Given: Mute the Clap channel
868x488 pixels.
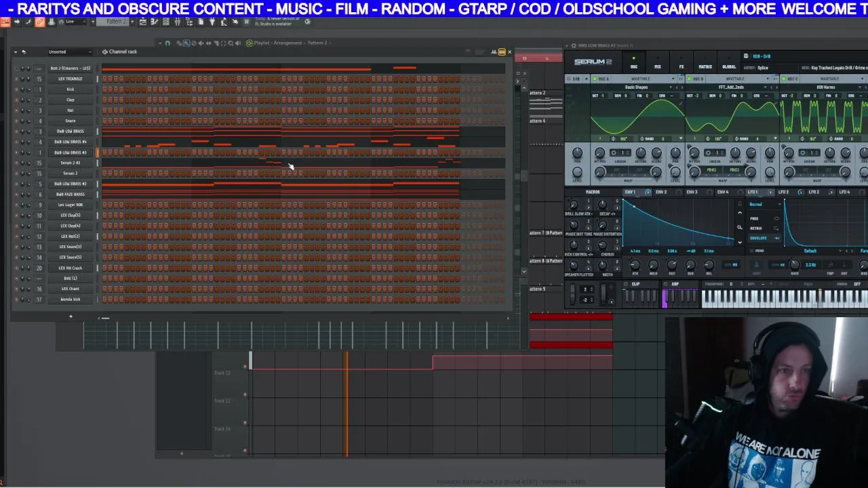Looking at the screenshot, I should coord(17,100).
